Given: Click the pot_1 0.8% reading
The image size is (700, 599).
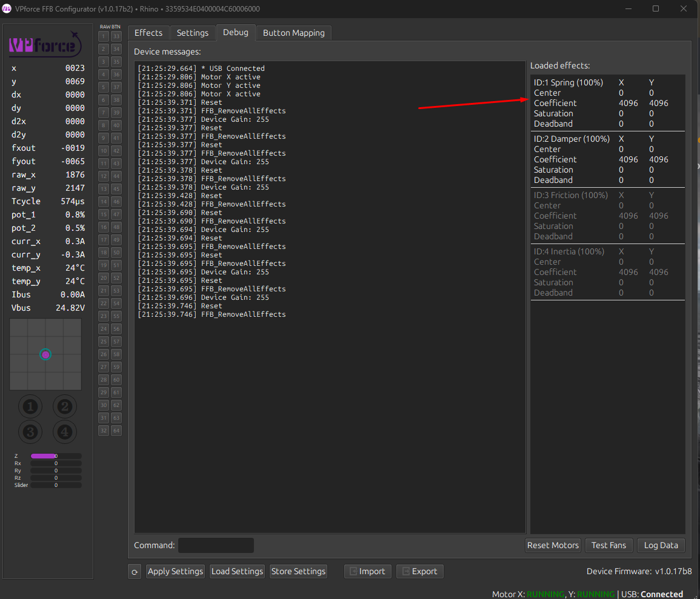Looking at the screenshot, I should tap(48, 214).
